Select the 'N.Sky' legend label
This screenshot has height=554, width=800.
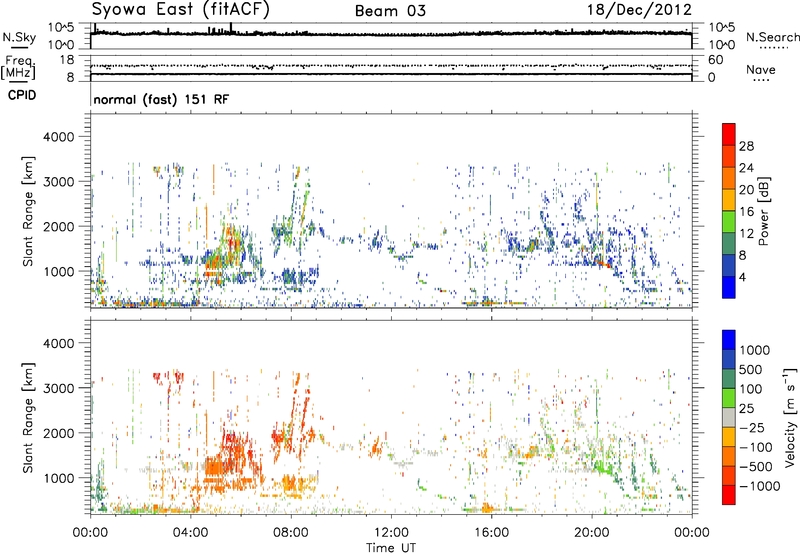19,37
